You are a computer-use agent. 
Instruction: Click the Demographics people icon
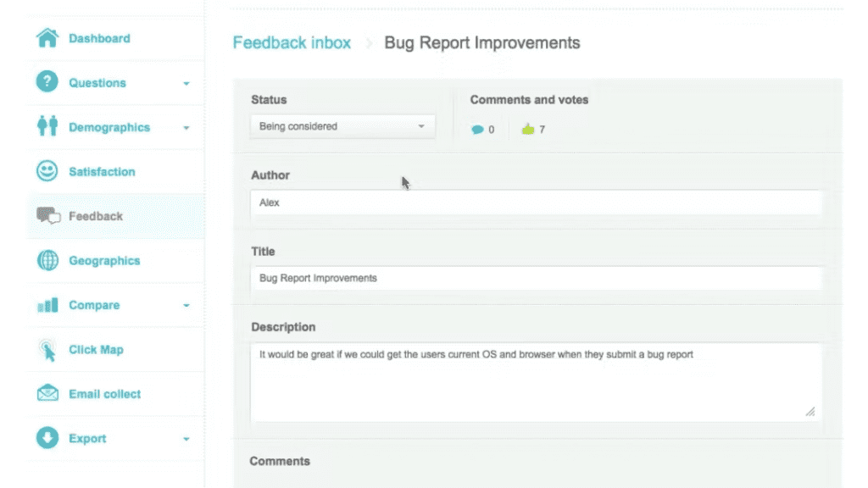pos(47,127)
